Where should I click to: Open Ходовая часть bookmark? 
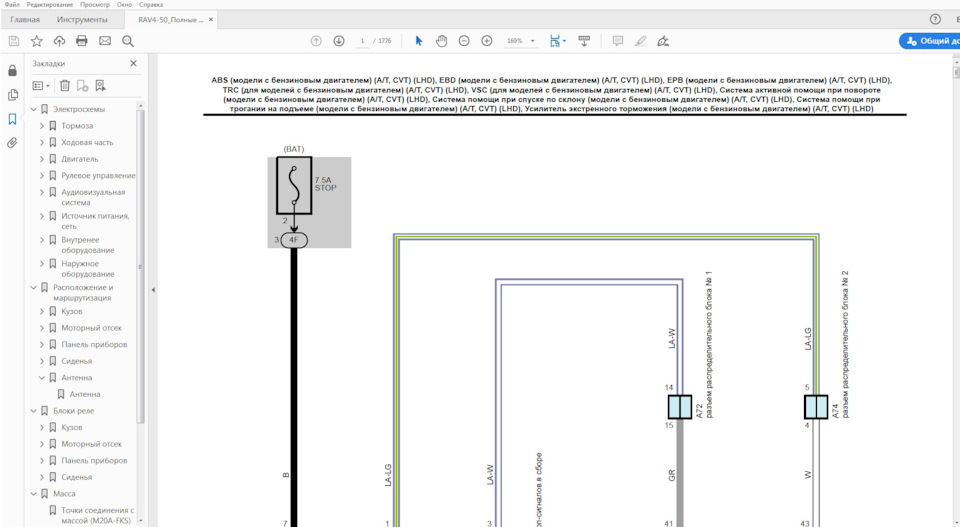click(x=87, y=142)
